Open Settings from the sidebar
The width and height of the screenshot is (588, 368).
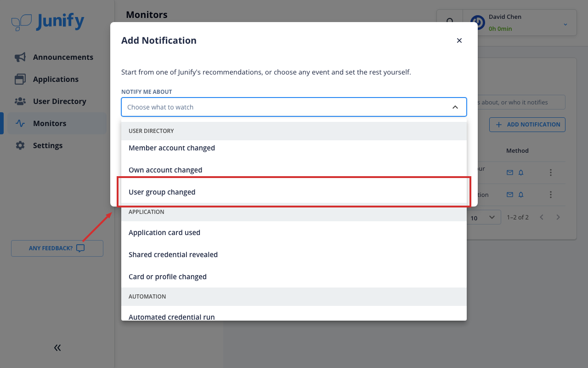(57, 145)
